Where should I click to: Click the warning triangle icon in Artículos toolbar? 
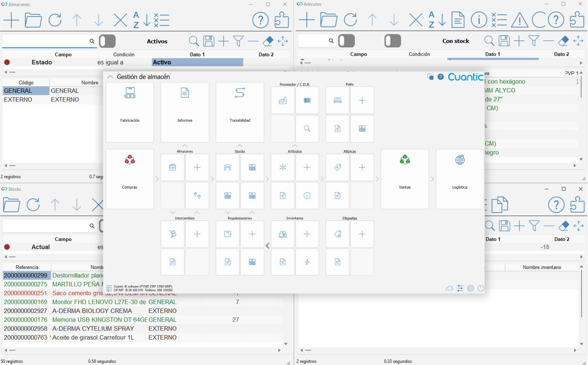[520, 20]
